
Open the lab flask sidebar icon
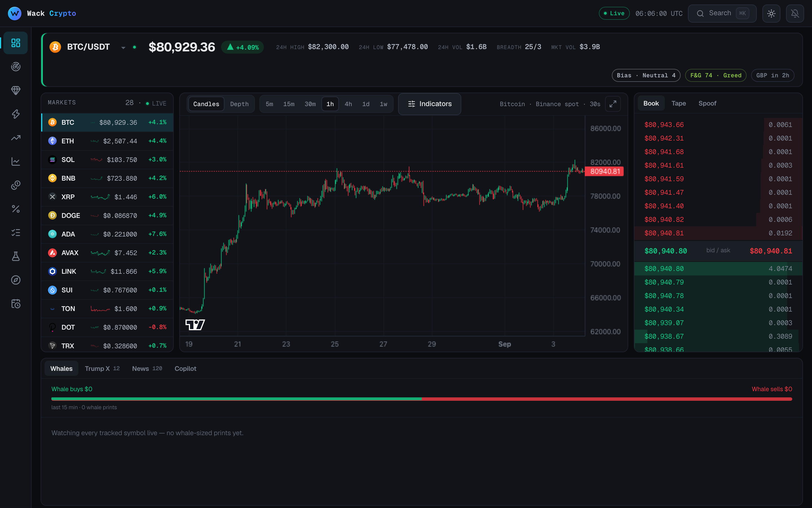tap(16, 256)
